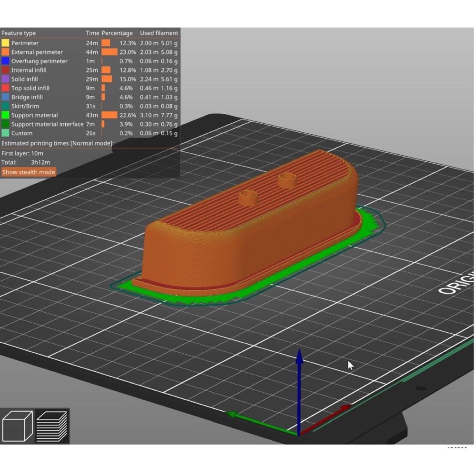The height and width of the screenshot is (476, 476).
Task: Toggle Solid infill purple swatch
Action: (5, 79)
